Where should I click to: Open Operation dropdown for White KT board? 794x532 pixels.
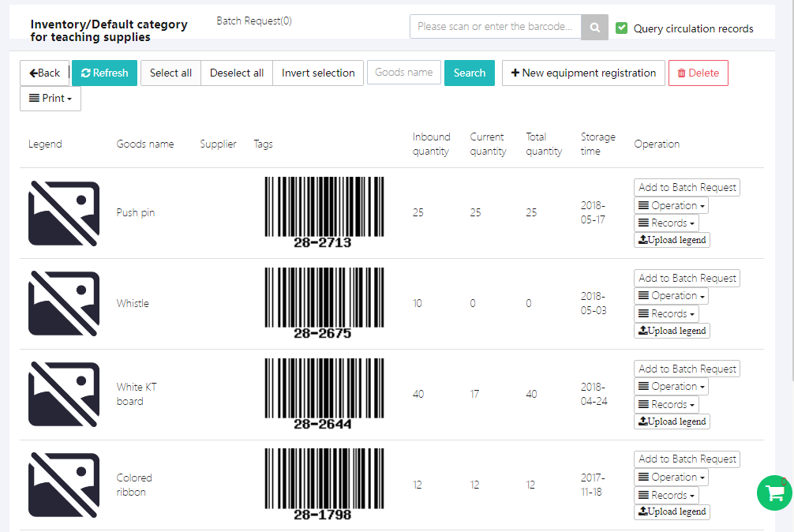point(671,387)
